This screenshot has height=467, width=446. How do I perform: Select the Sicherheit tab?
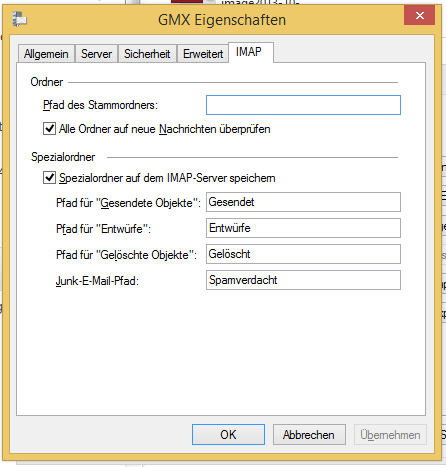pos(147,54)
